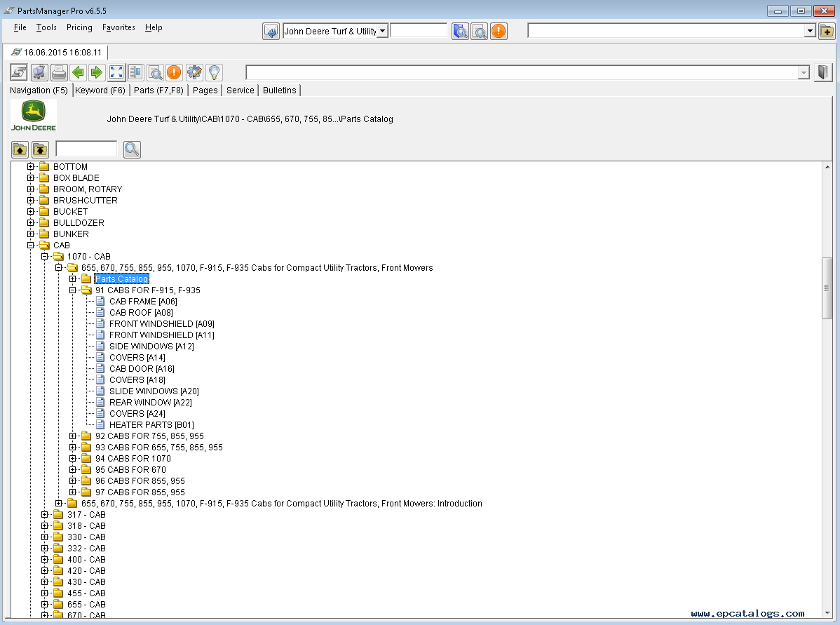Click the fullscreen expand arrows icon
Viewport: 840px width, 625px height.
pos(116,72)
